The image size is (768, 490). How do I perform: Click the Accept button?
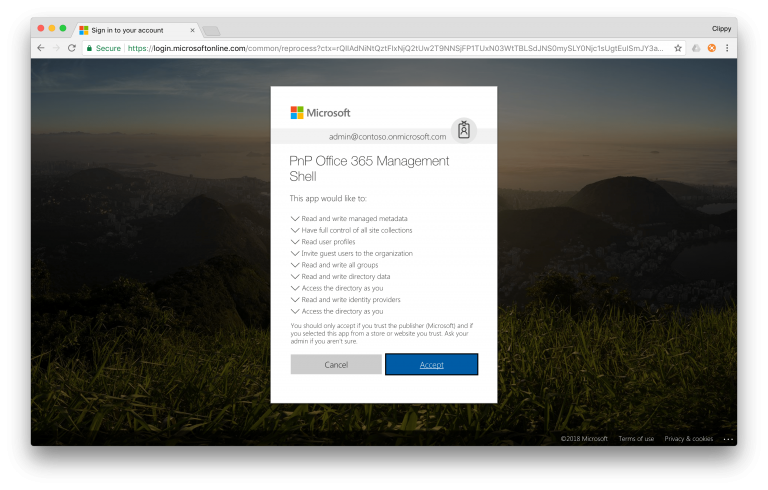coord(432,365)
